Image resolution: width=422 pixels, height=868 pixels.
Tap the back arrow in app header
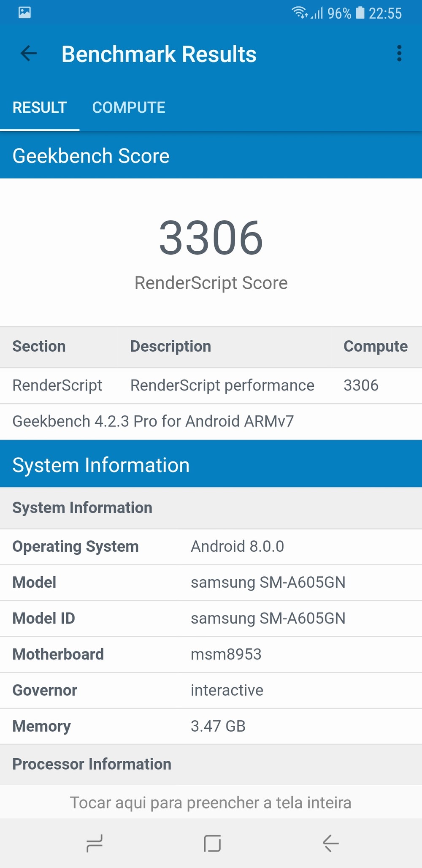(x=29, y=54)
